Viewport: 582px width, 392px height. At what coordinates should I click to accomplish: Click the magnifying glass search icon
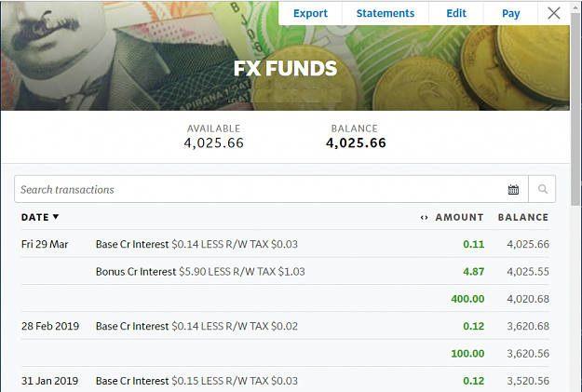point(542,189)
